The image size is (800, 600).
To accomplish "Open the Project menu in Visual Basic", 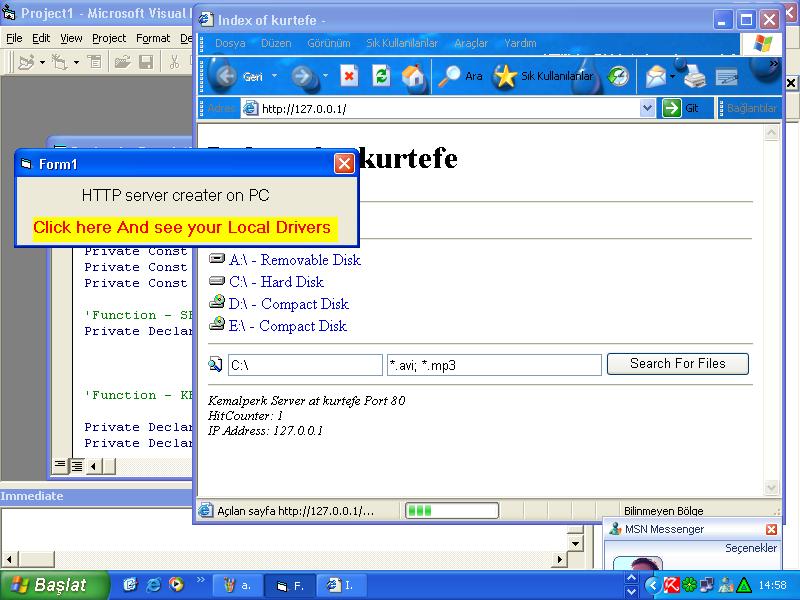I will click(109, 38).
